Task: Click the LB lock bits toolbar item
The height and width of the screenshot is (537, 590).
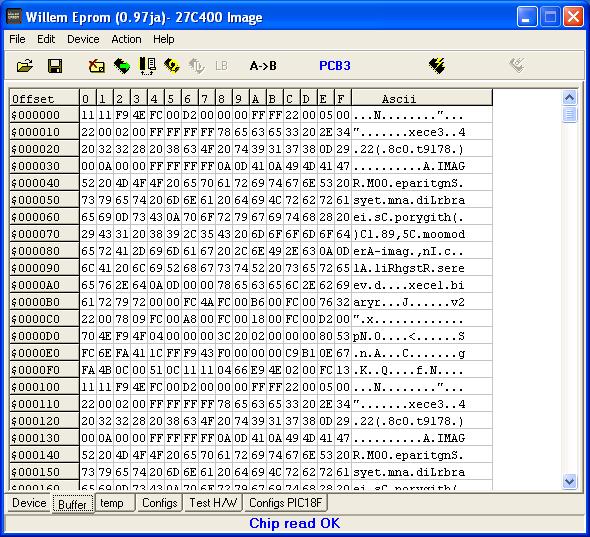Action: click(221, 66)
